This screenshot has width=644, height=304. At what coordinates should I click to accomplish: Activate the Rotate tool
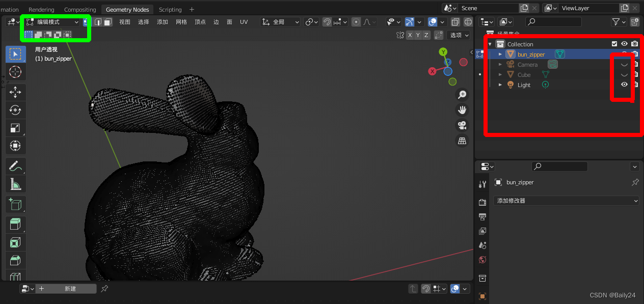pos(15,110)
